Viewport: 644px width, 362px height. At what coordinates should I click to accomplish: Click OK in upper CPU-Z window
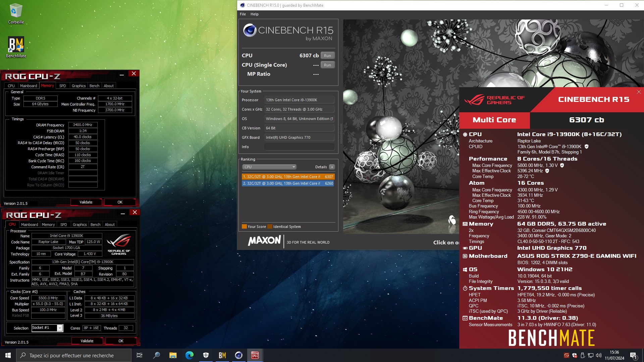(x=120, y=202)
